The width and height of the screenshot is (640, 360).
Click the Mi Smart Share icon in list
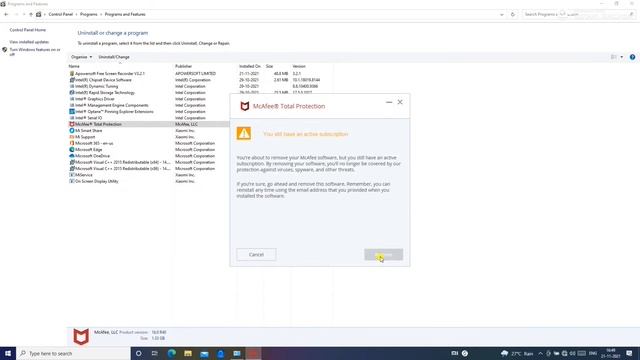[72, 131]
